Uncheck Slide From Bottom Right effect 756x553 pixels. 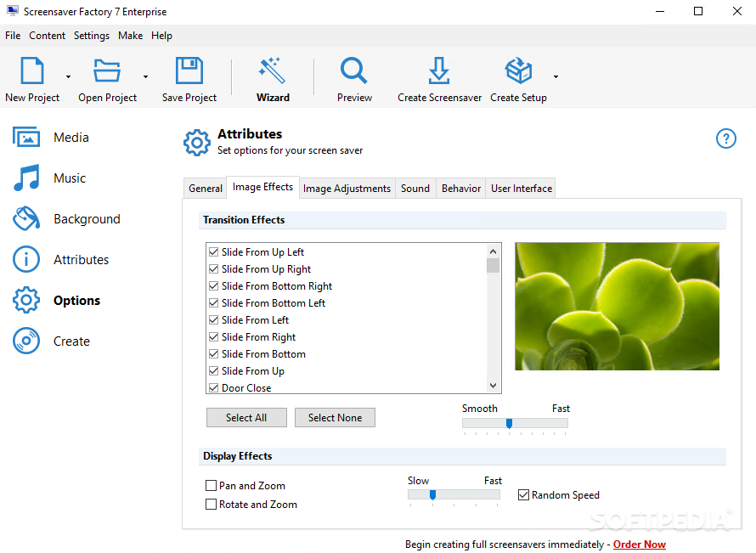[x=213, y=286]
